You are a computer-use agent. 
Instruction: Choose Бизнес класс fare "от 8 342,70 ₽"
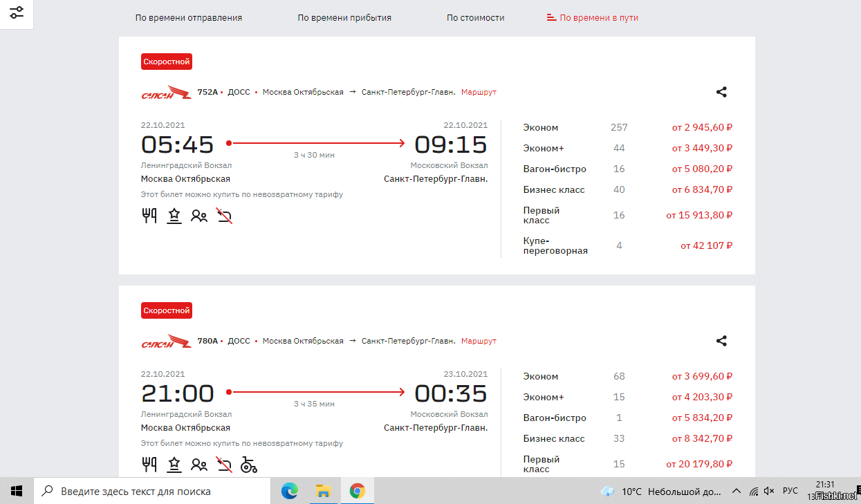[x=702, y=438]
